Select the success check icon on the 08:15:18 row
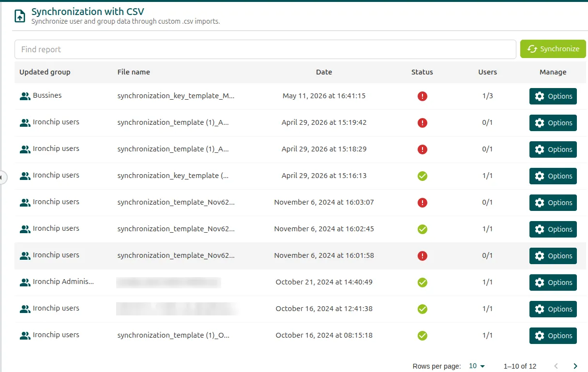 pyautogui.click(x=422, y=336)
